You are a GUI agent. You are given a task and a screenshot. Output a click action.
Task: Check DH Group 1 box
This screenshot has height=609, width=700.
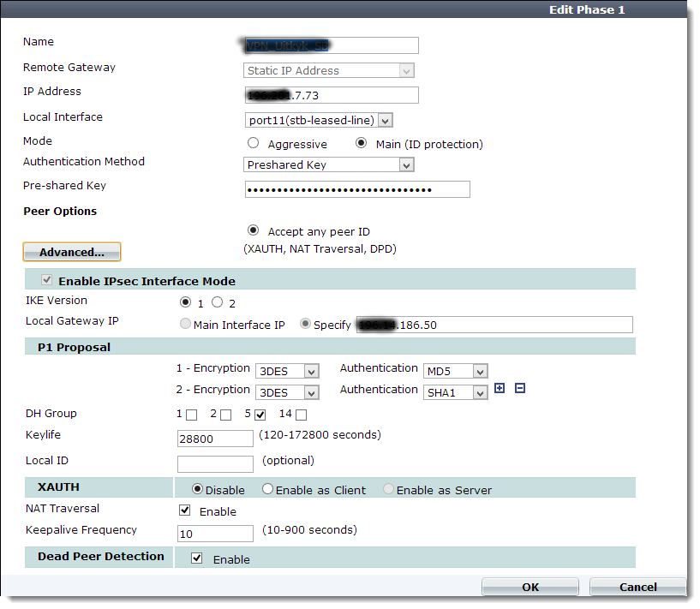pos(192,415)
